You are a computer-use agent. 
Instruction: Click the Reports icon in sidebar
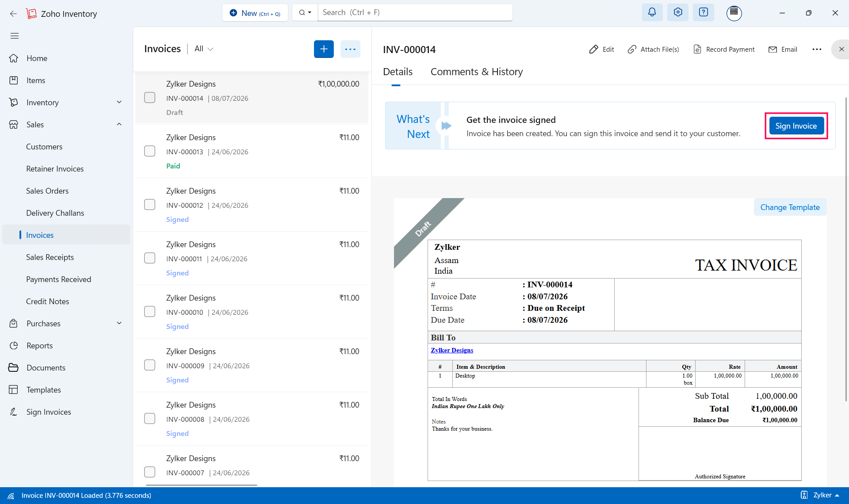point(14,346)
